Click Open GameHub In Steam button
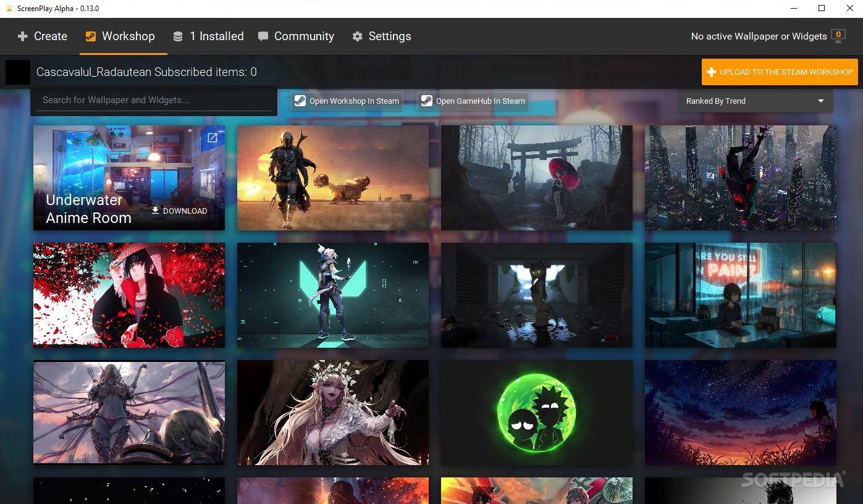Screen dimensions: 863x504 point(474,101)
